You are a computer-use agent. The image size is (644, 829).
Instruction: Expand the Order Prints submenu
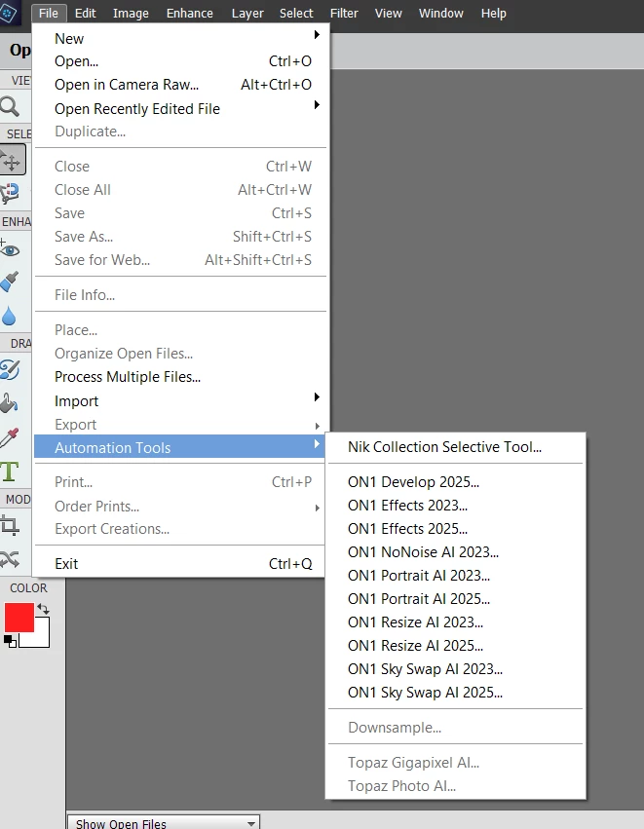181,506
